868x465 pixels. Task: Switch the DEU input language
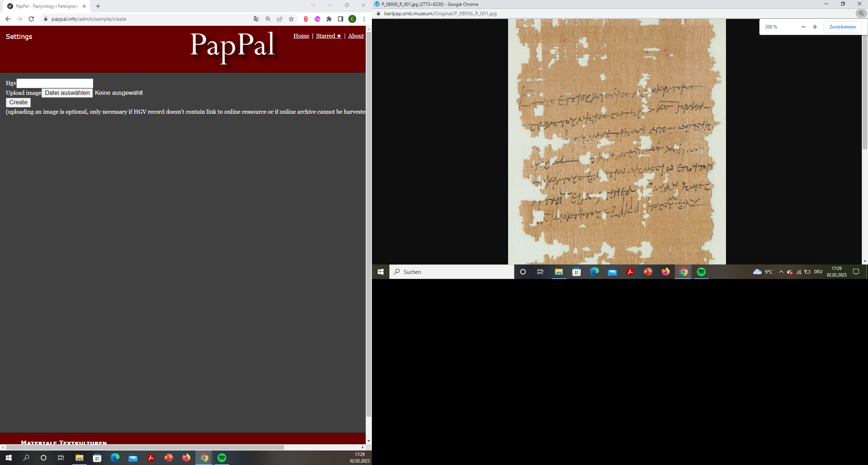(x=818, y=272)
